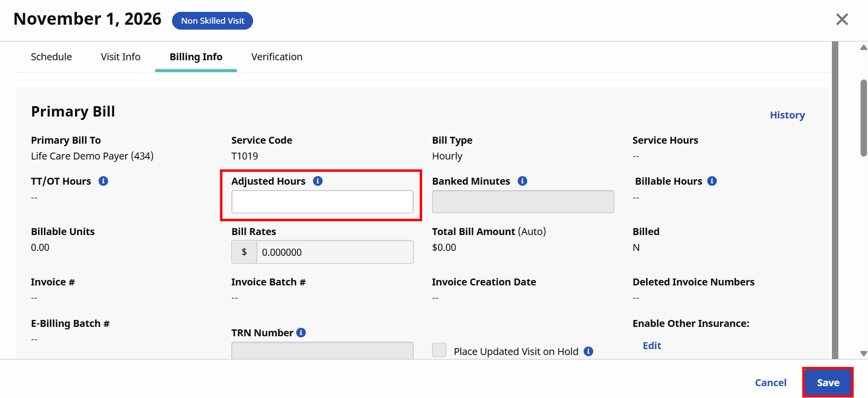The width and height of the screenshot is (868, 398).
Task: Save the billing changes
Action: pyautogui.click(x=828, y=383)
